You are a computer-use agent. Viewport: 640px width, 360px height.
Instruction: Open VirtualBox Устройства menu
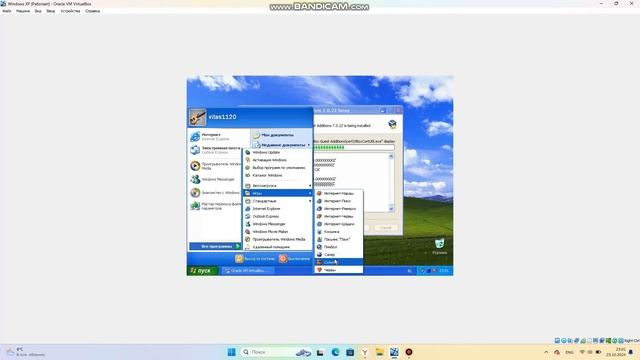(x=70, y=11)
